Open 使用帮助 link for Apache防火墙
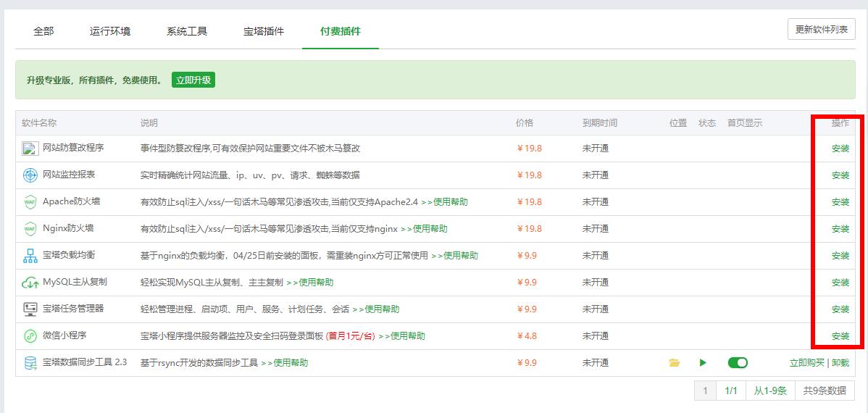This screenshot has width=868, height=413. tap(445, 202)
